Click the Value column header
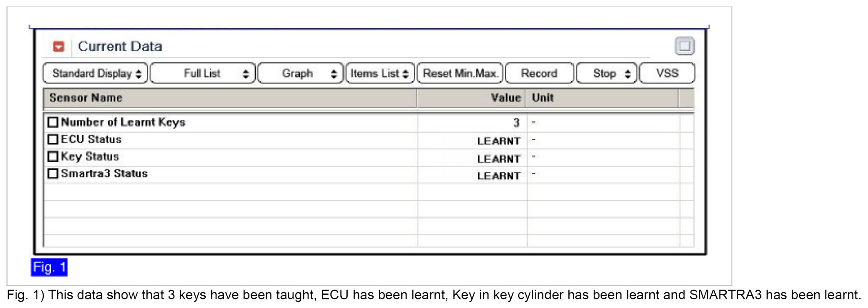The image size is (868, 308). (x=506, y=98)
